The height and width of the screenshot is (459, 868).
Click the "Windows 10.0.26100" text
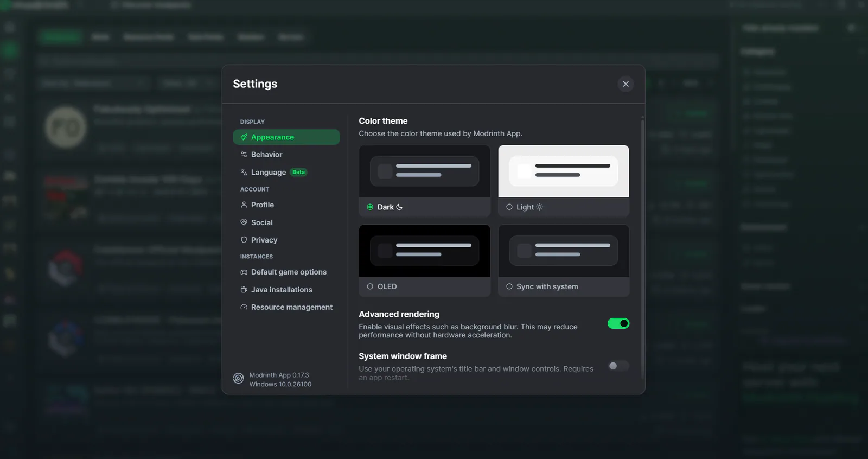(x=280, y=384)
